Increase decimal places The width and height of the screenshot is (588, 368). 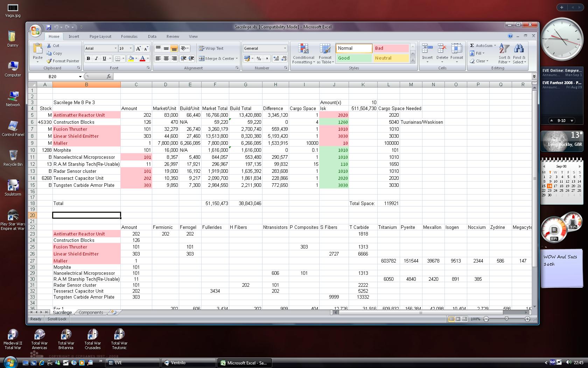pos(276,59)
